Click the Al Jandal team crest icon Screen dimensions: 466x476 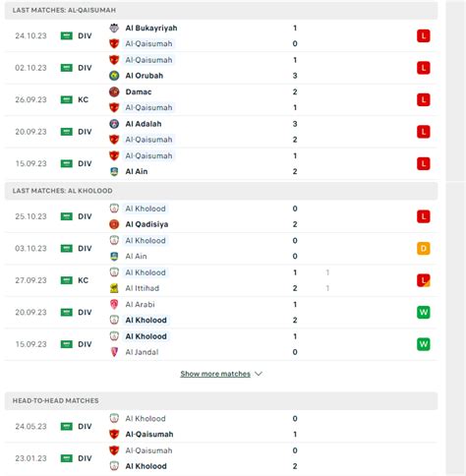114,352
